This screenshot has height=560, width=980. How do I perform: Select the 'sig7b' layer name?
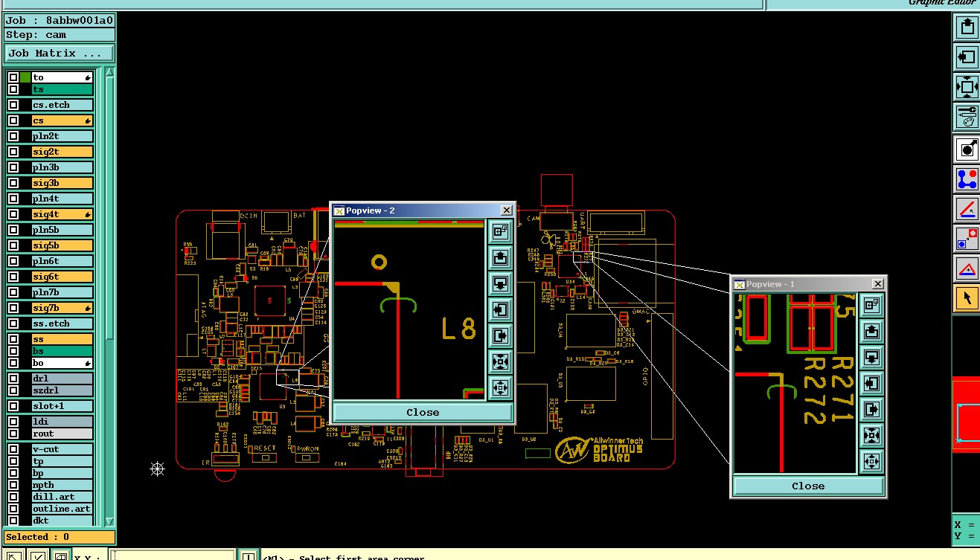pos(63,308)
